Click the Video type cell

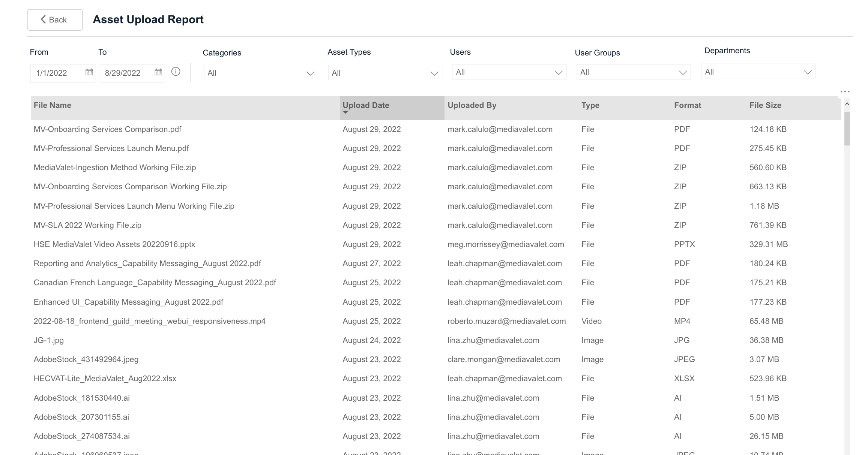(592, 321)
